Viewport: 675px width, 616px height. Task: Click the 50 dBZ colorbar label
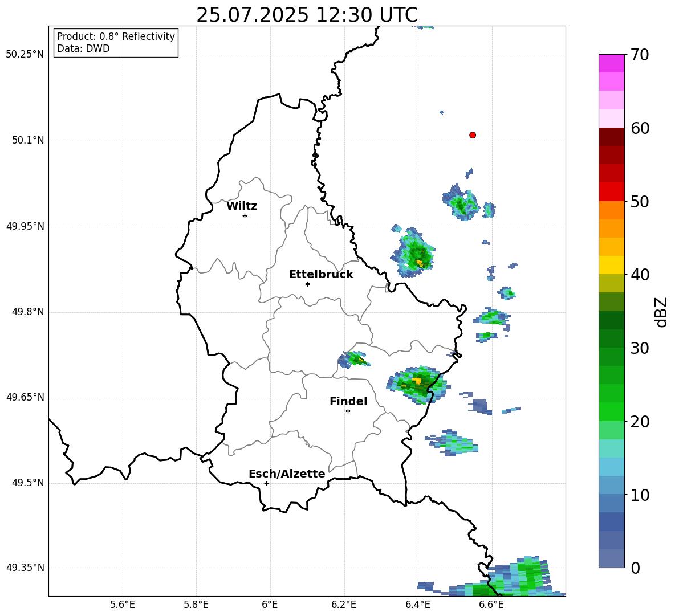tap(640, 201)
